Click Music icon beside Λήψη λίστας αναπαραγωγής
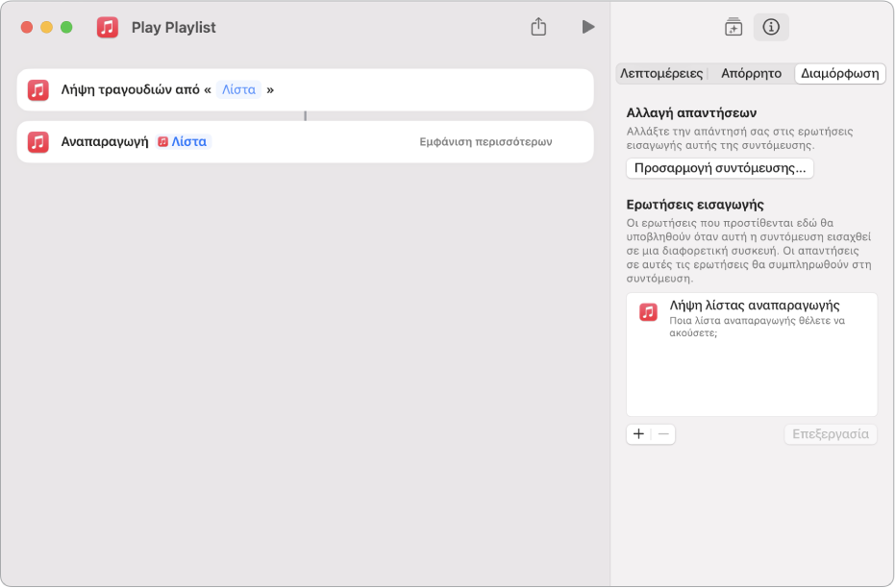895x588 pixels. 648,312
